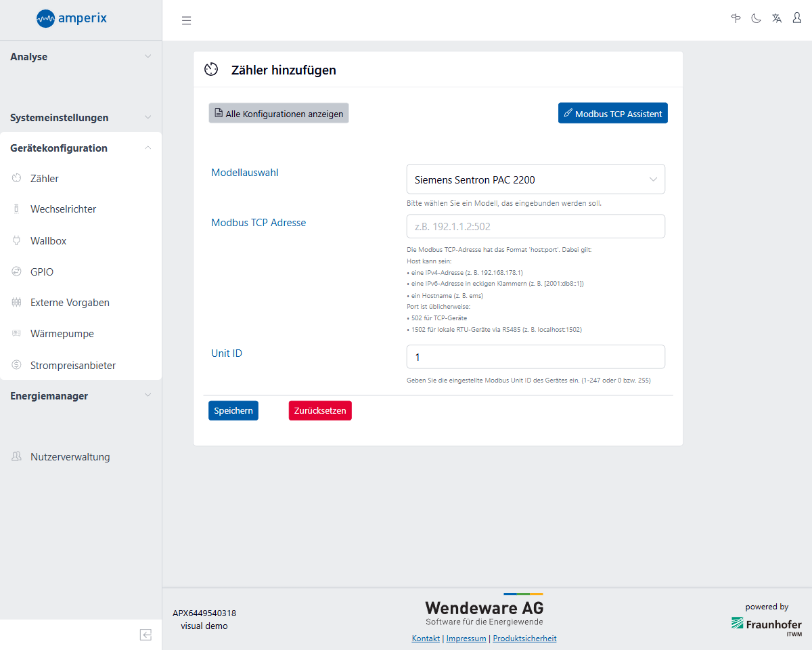The height and width of the screenshot is (650, 812).
Task: Go to GPIO configuration
Action: pyautogui.click(x=41, y=272)
